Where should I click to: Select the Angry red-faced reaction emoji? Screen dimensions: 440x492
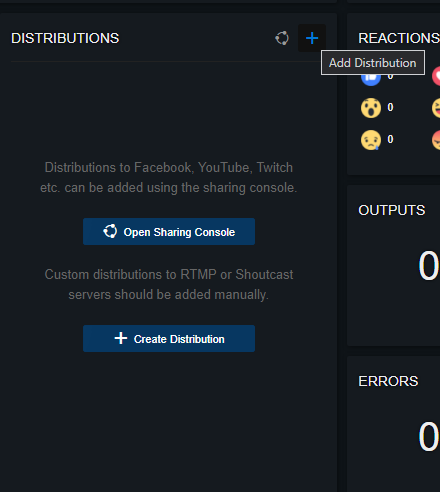436,140
